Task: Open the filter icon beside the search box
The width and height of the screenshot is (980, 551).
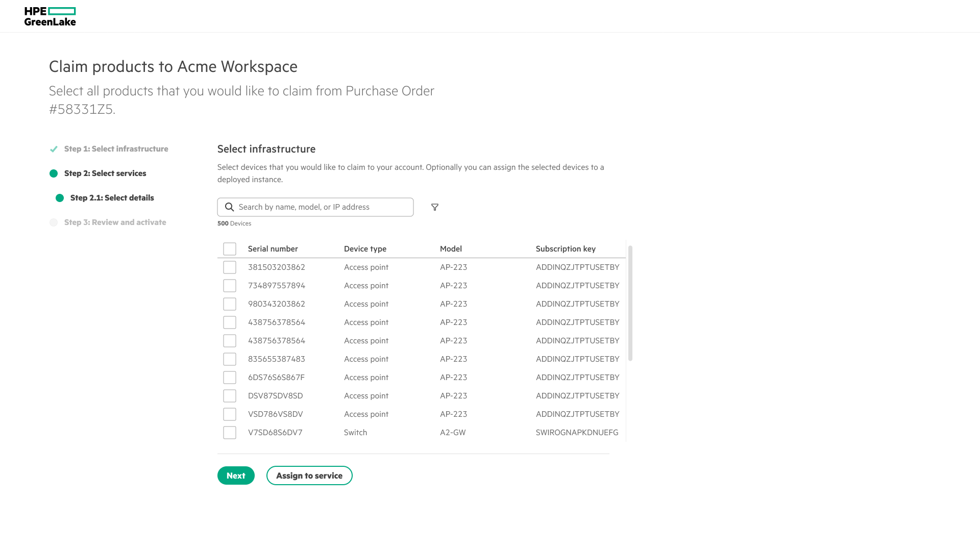Action: pos(435,207)
